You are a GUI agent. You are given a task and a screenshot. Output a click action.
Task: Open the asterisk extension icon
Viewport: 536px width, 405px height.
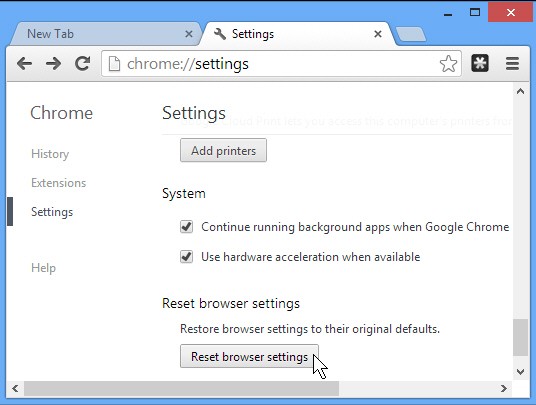[x=480, y=63]
